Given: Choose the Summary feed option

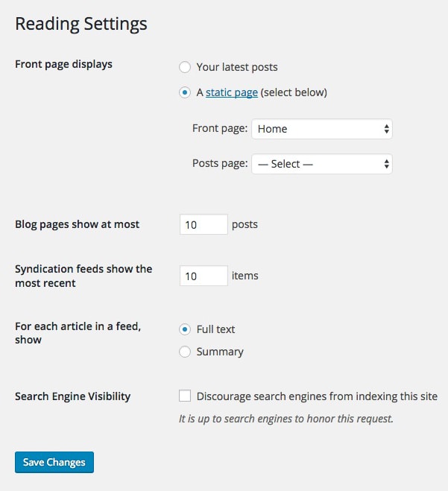Looking at the screenshot, I should (x=185, y=352).
